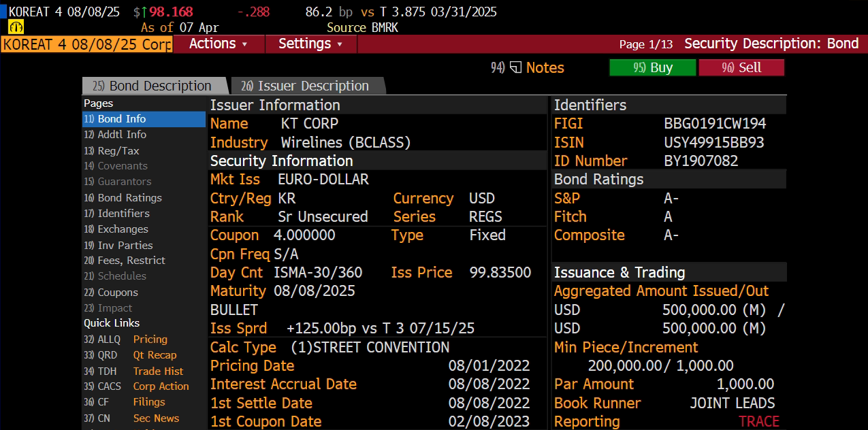Click the pricing date 08/01/2022
The height and width of the screenshot is (430, 868).
point(489,365)
